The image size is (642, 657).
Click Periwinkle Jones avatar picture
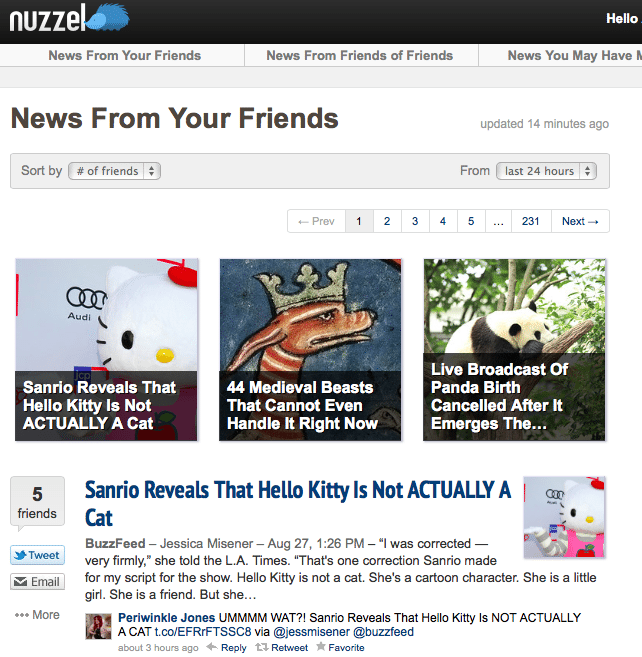[x=98, y=626]
